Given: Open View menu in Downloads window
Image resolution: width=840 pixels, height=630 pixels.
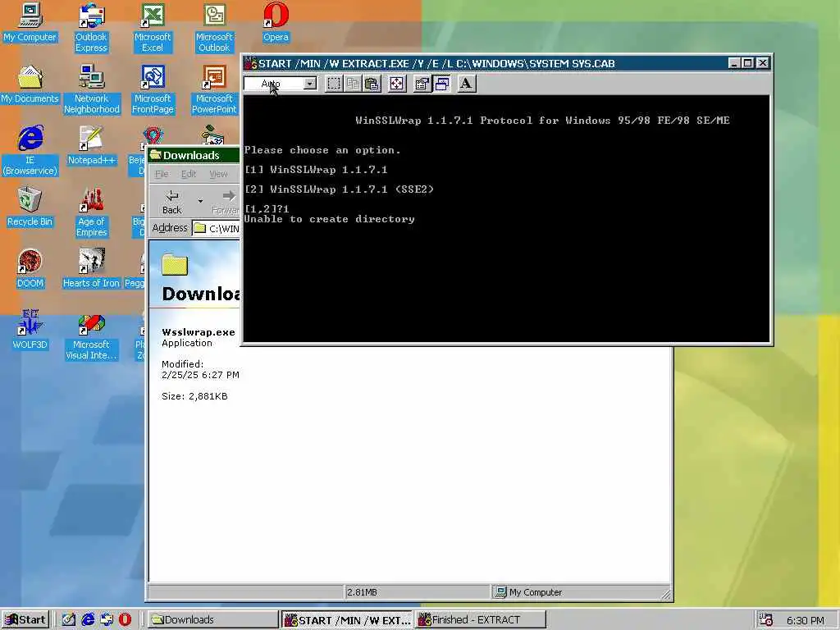Looking at the screenshot, I should (x=218, y=174).
